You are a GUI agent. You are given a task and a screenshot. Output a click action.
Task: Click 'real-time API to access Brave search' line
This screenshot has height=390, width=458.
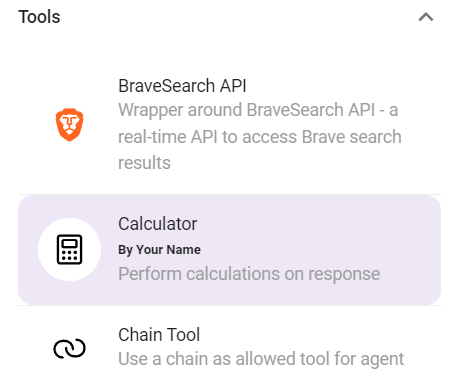[x=260, y=137]
